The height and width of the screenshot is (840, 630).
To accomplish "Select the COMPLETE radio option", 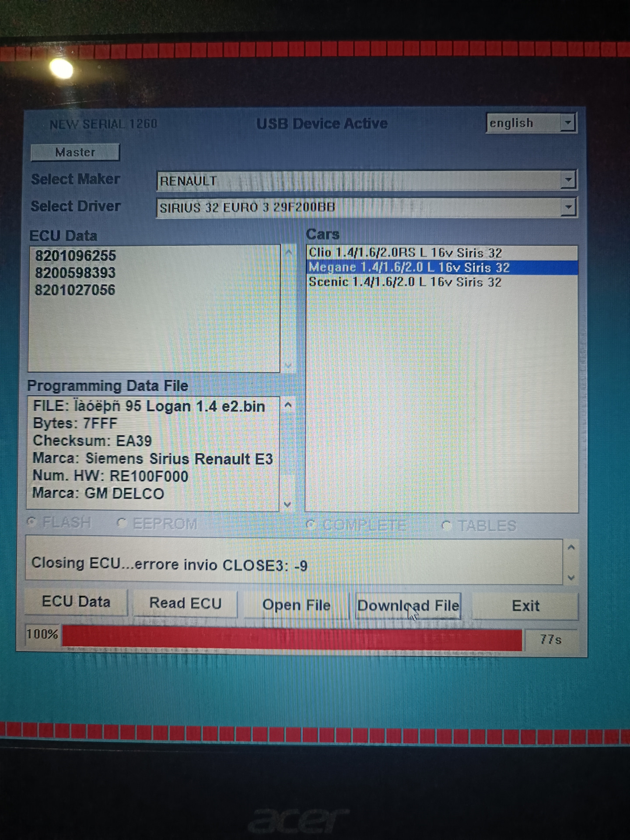I will coord(311,525).
